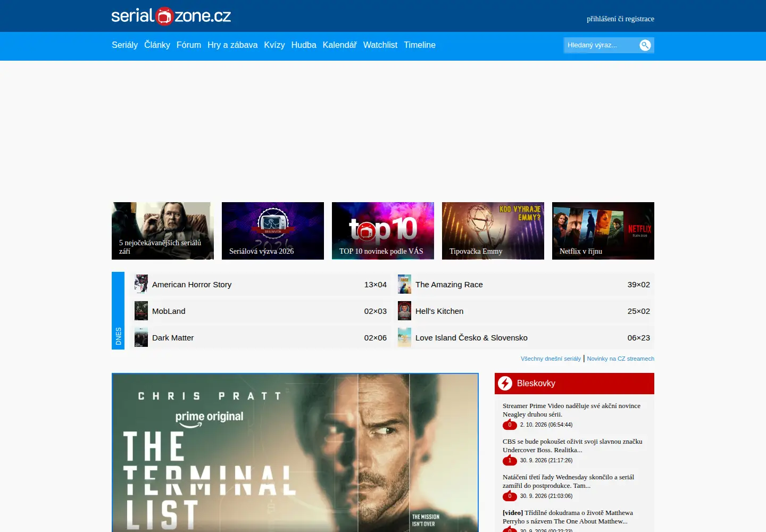Click the přihlášení login link
The height and width of the screenshot is (532, 766).
coord(601,19)
